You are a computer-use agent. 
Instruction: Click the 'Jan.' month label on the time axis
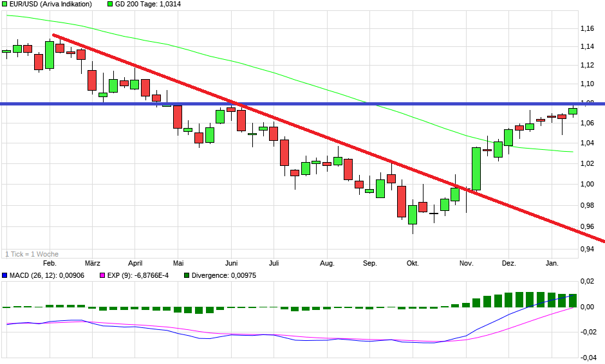click(x=552, y=264)
